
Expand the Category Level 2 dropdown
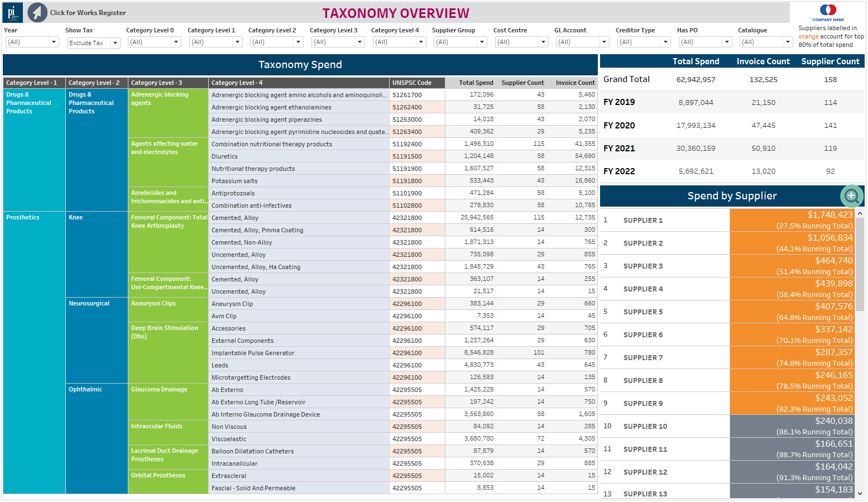(x=277, y=42)
